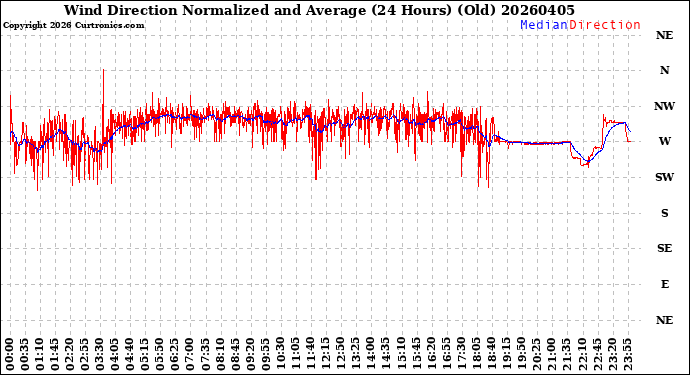Click the 16:55 time label

446,354
